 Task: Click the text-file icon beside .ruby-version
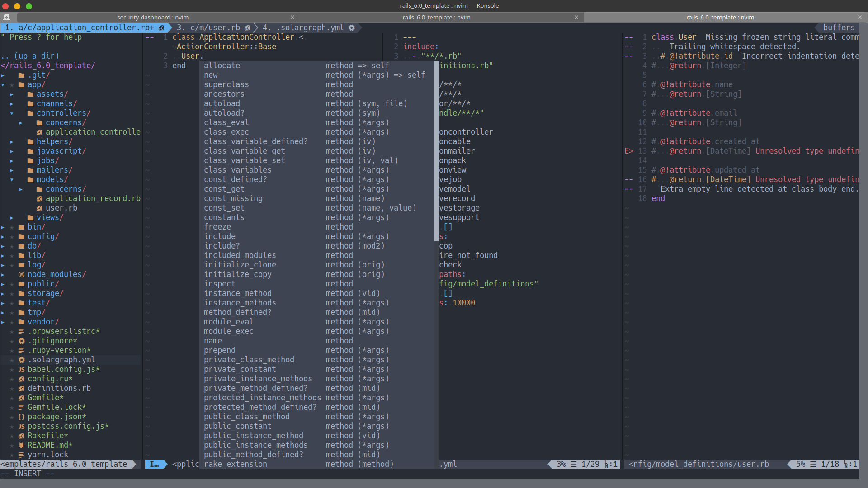click(21, 351)
